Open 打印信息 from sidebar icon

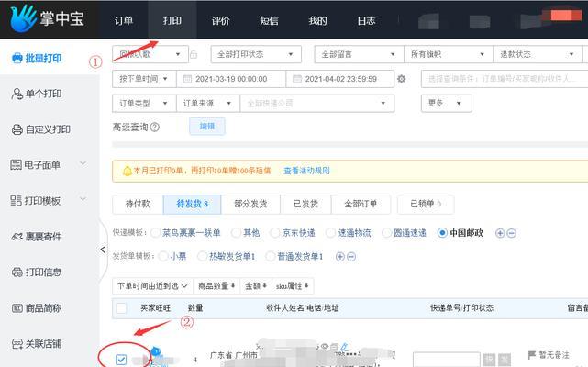click(17, 272)
